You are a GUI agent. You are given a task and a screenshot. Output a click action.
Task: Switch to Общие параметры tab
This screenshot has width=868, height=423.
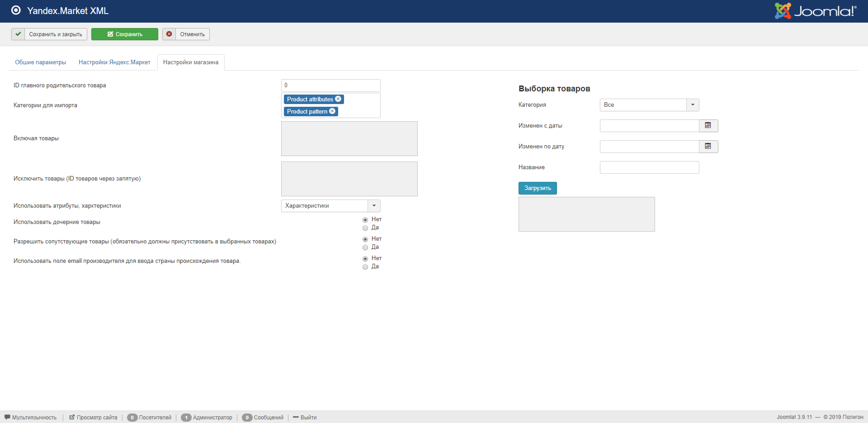[40, 62]
